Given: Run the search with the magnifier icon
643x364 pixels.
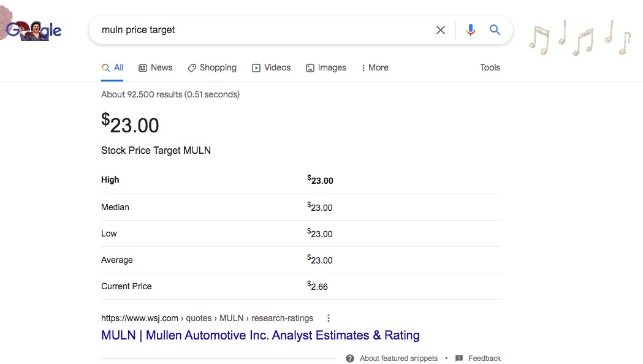Looking at the screenshot, I should (x=495, y=29).
